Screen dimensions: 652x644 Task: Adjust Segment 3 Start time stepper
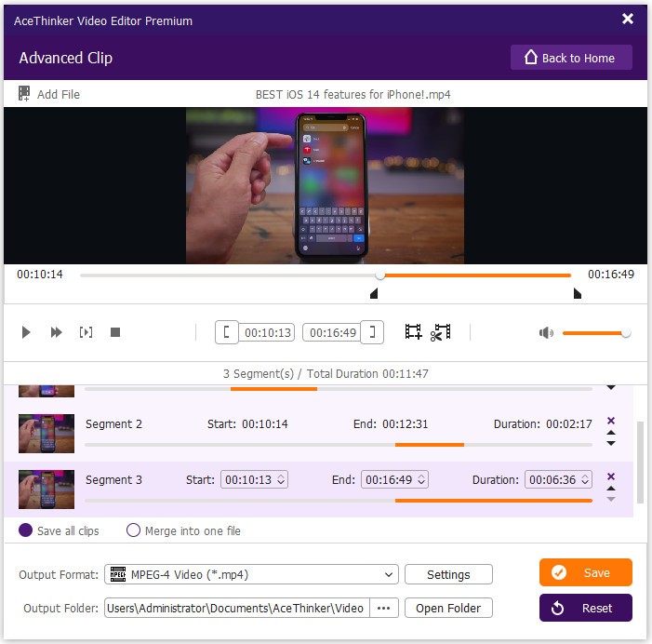point(281,479)
